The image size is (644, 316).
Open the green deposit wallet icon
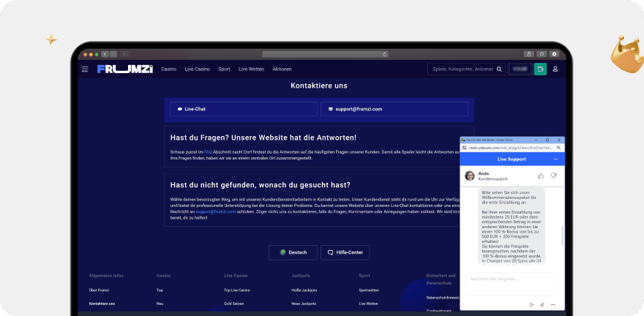[x=540, y=69]
